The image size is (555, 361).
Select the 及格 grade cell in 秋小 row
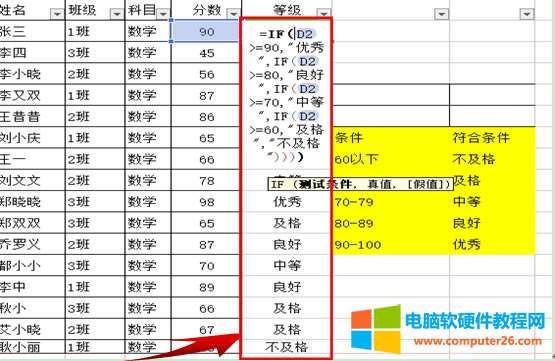point(286,308)
